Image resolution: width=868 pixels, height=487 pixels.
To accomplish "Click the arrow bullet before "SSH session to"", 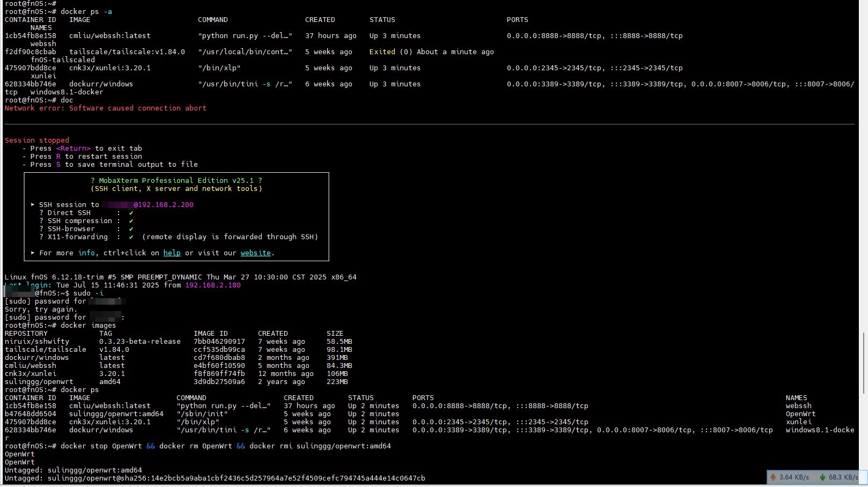I will point(33,205).
